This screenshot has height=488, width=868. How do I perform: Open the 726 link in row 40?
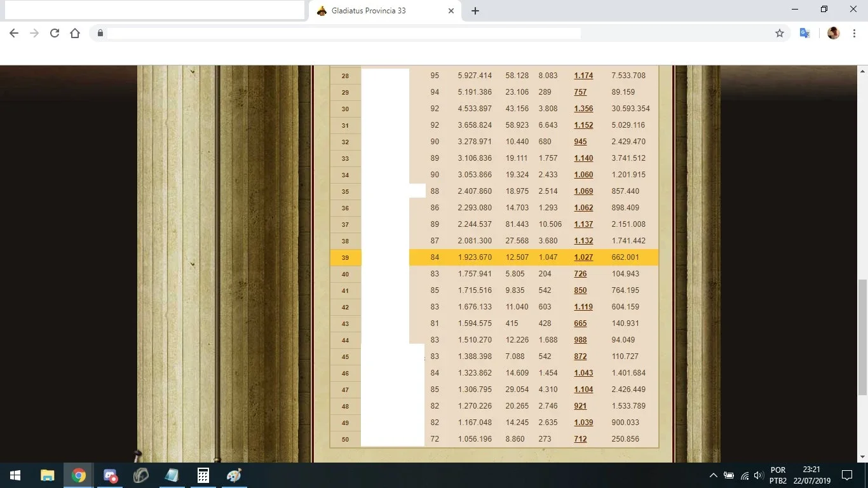point(580,274)
